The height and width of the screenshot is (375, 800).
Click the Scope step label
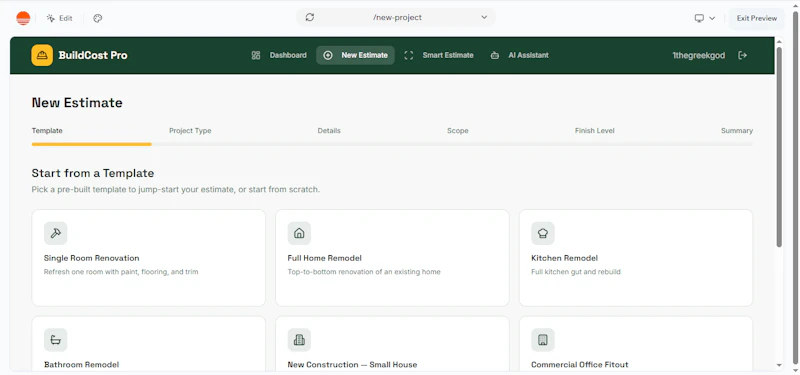click(x=458, y=131)
